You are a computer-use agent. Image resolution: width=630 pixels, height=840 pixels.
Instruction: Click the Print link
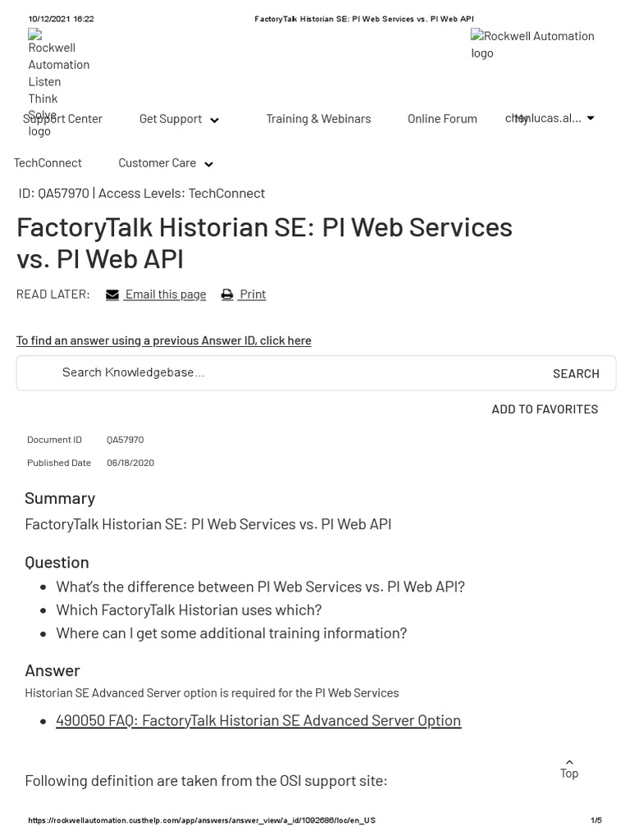(x=253, y=294)
